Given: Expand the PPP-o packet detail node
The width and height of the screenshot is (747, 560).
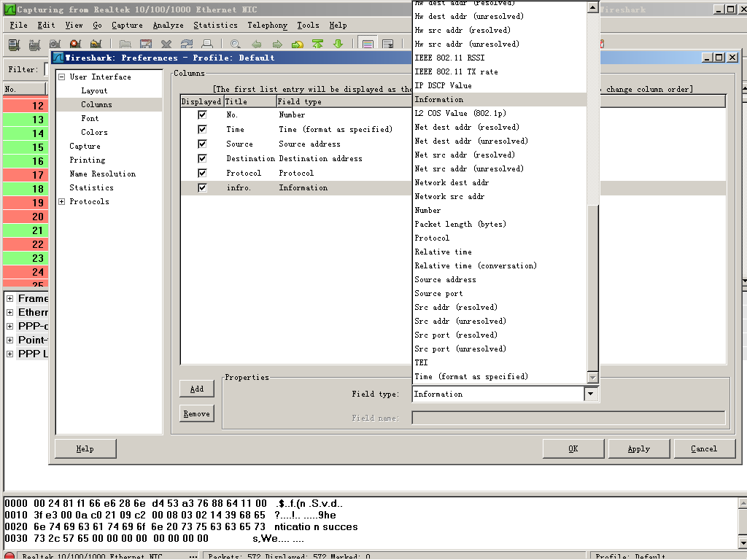Looking at the screenshot, I should 9,326.
